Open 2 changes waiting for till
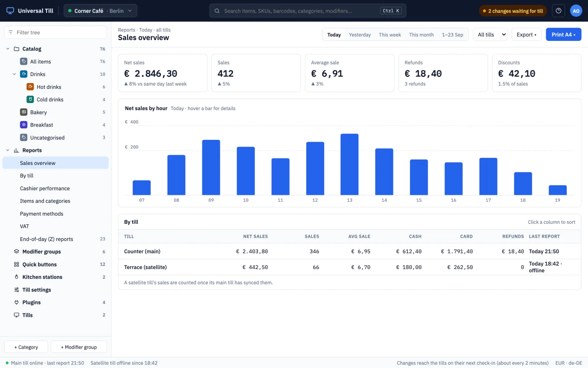The width and height of the screenshot is (588, 368). tap(513, 11)
